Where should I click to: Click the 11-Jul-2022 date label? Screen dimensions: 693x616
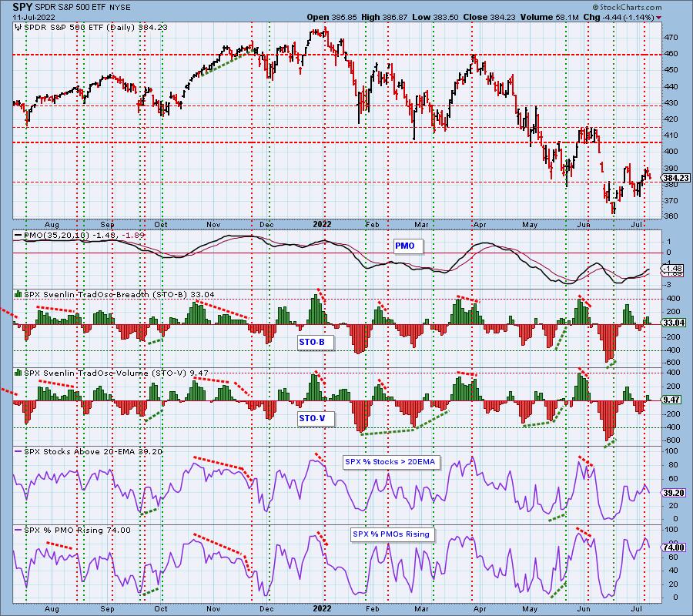tap(34, 17)
